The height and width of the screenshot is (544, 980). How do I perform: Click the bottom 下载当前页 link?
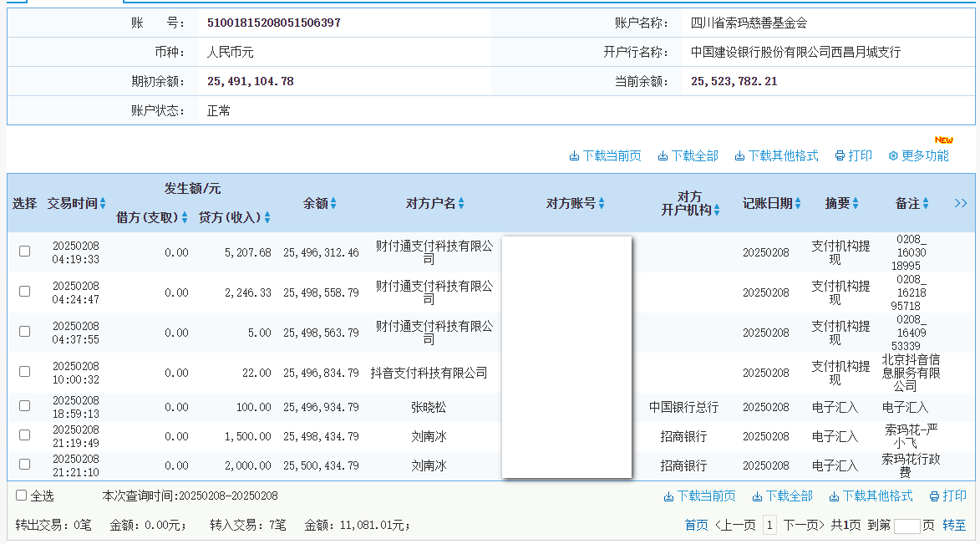(x=699, y=496)
